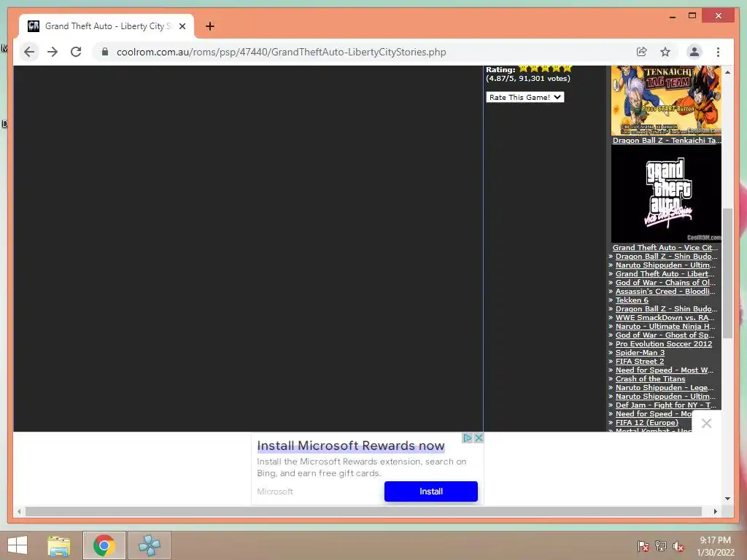The height and width of the screenshot is (560, 747).
Task: Open Need for Speed - Most W... link
Action: click(665, 370)
